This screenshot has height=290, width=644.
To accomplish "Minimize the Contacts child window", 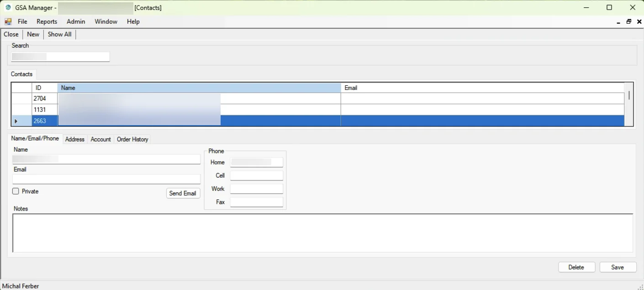I will tap(618, 21).
